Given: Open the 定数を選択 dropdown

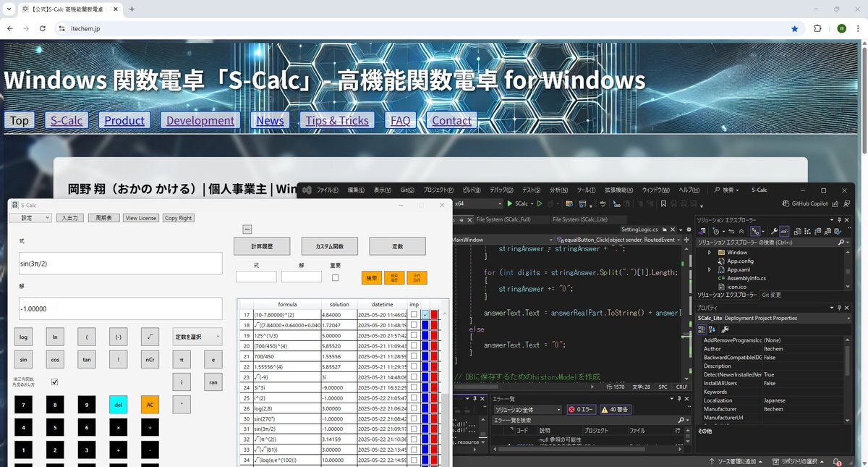Looking at the screenshot, I should click(x=197, y=337).
